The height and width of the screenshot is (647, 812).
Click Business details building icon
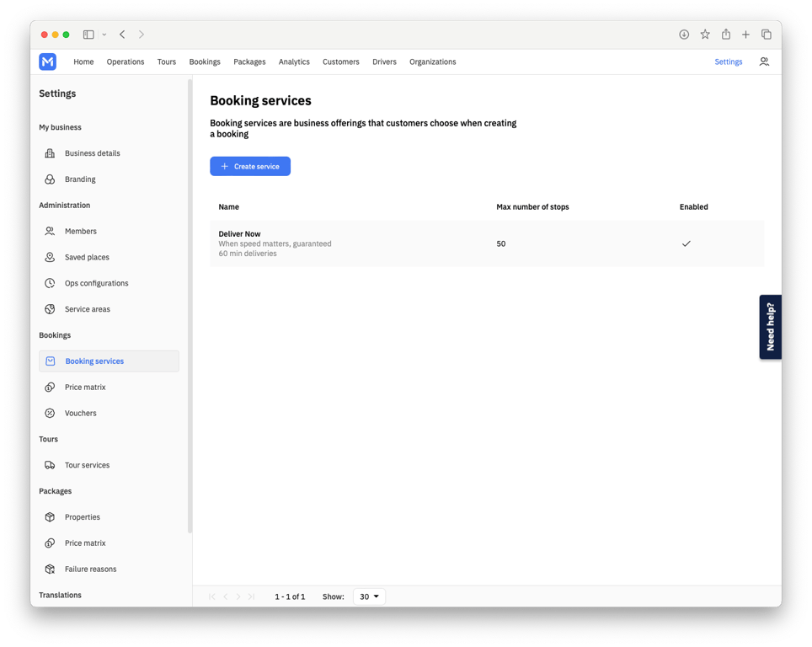(x=50, y=153)
